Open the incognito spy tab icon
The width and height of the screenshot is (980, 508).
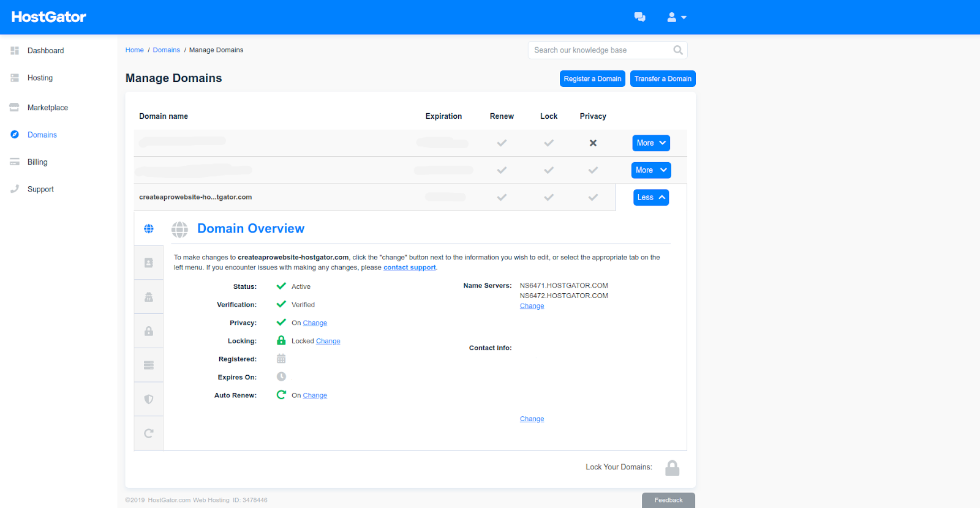point(149,297)
